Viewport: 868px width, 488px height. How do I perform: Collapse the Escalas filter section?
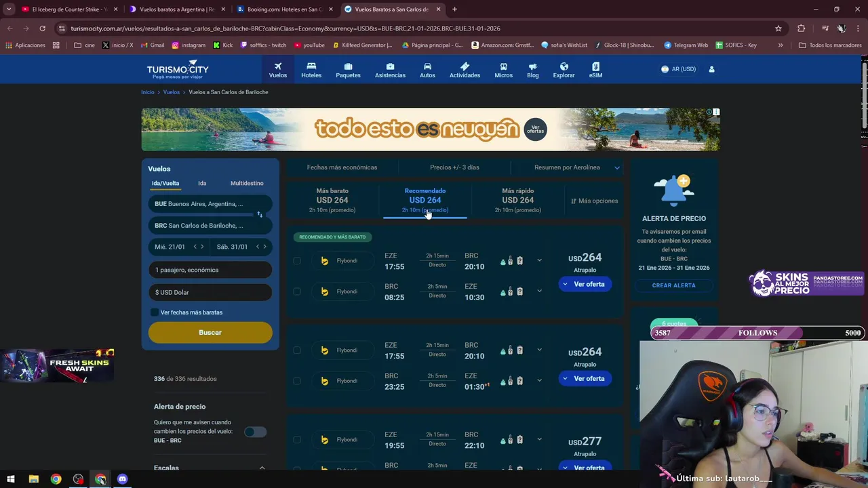(262, 468)
